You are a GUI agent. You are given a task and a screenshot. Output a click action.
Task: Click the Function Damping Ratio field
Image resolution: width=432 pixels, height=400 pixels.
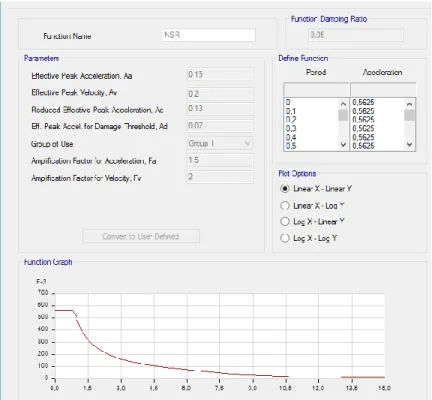coord(356,35)
